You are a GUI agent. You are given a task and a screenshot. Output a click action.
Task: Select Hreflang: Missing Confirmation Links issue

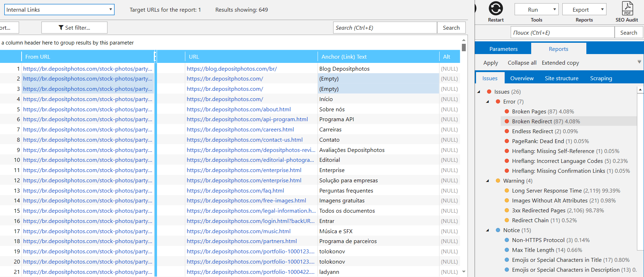tap(571, 171)
